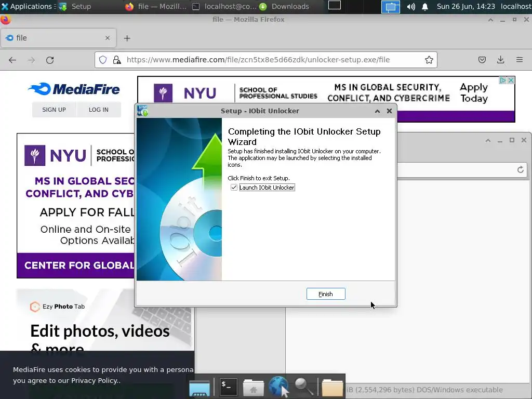
Task: Open the volume control tray icon
Action: pos(411,7)
